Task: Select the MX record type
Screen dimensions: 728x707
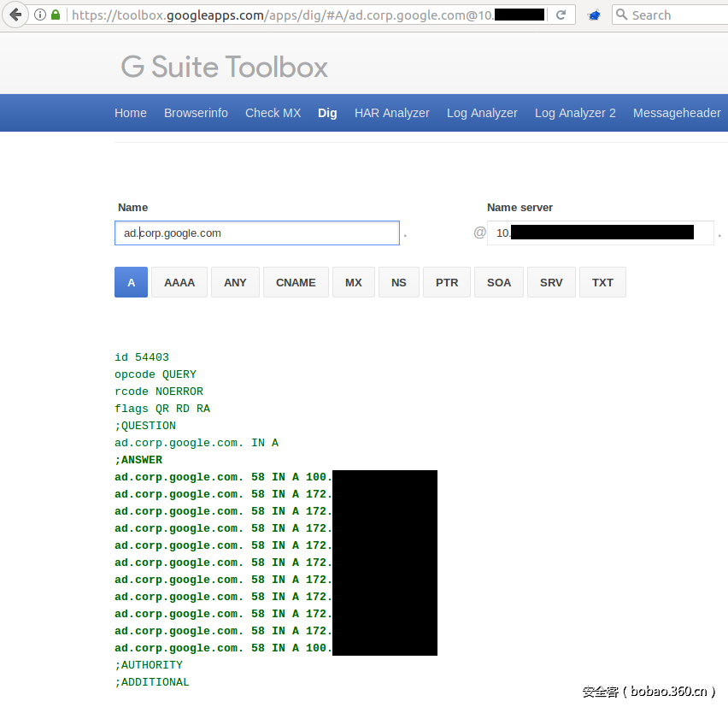Action: pyautogui.click(x=354, y=282)
